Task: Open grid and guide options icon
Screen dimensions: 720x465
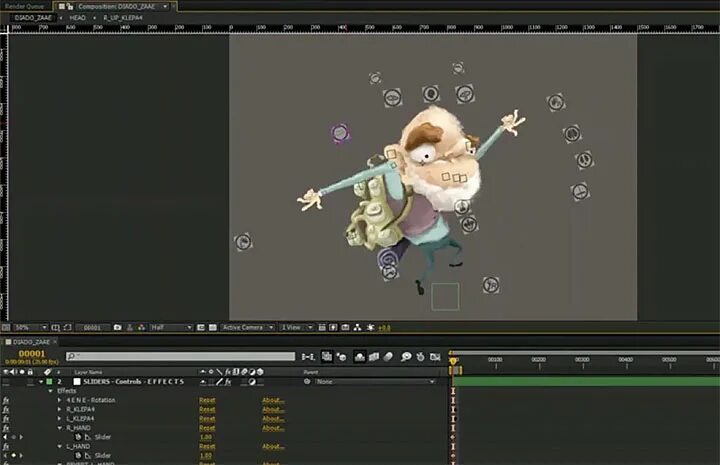Action: 56,327
